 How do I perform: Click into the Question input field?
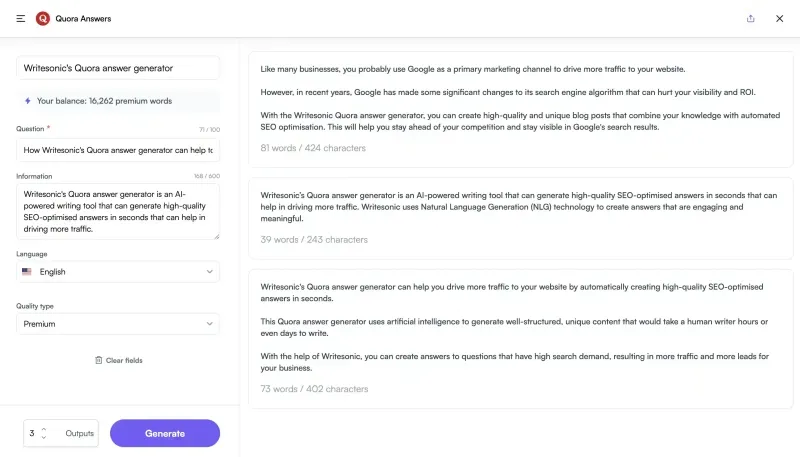click(118, 150)
